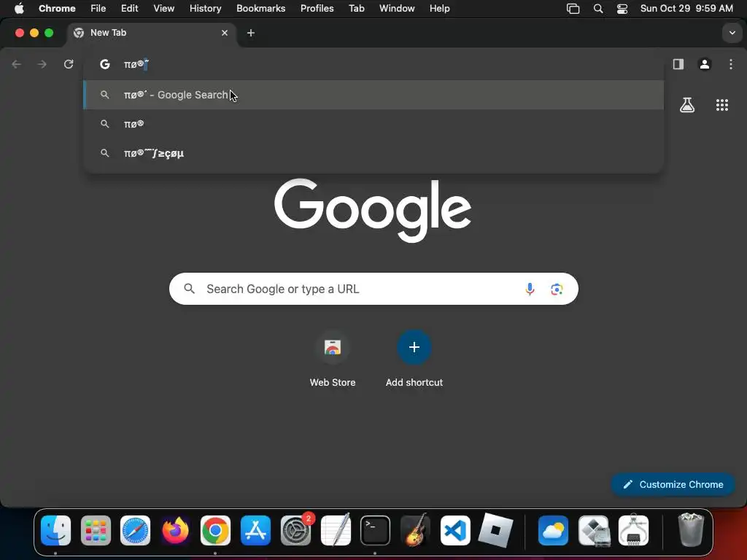Open the Trash in the Dock
The image size is (747, 560).
click(x=691, y=530)
